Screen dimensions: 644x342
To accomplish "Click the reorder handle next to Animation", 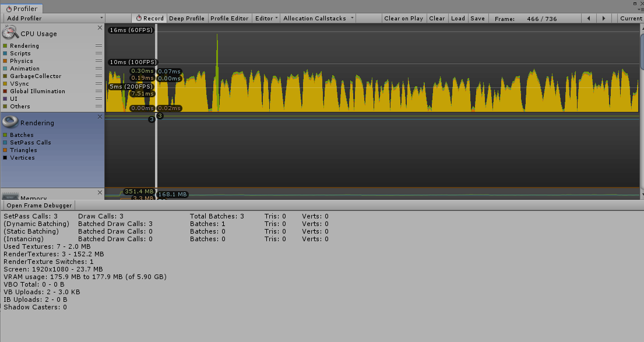I will (98, 68).
